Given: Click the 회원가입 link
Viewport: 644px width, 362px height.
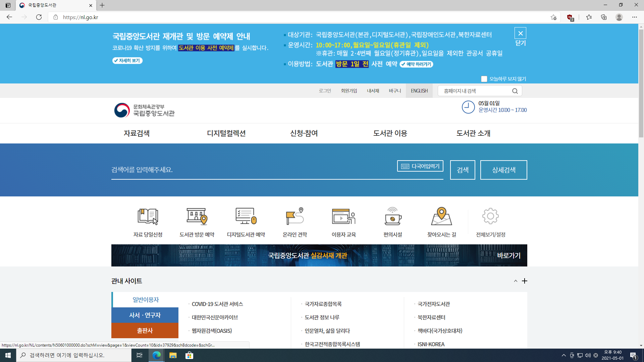Looking at the screenshot, I should tap(349, 91).
